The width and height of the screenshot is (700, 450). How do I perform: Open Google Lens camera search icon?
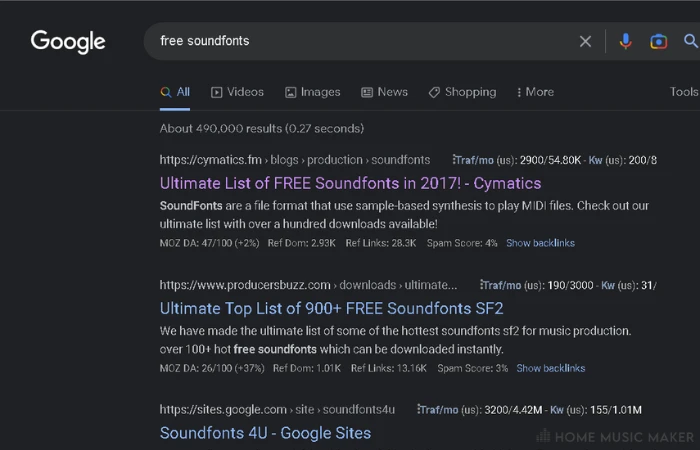click(x=658, y=42)
